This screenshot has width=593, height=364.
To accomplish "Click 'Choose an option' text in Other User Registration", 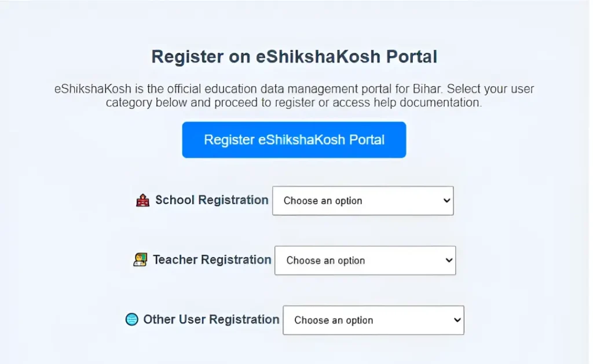I will (x=334, y=320).
